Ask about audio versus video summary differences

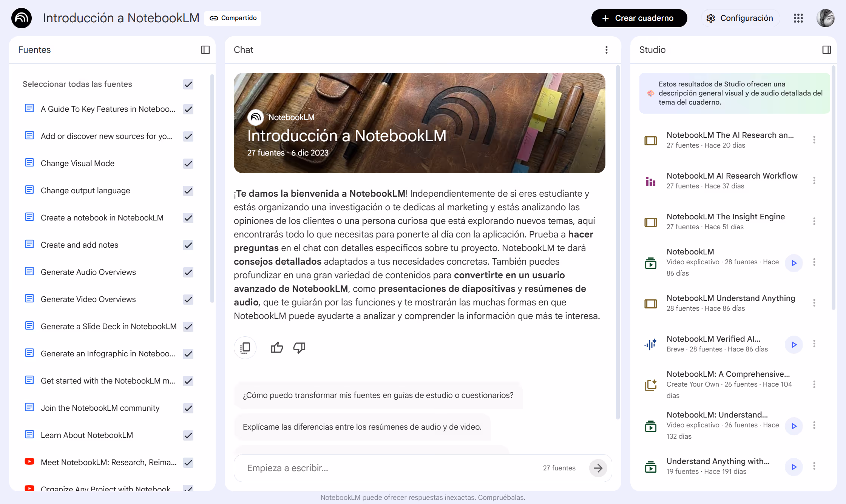click(x=362, y=427)
